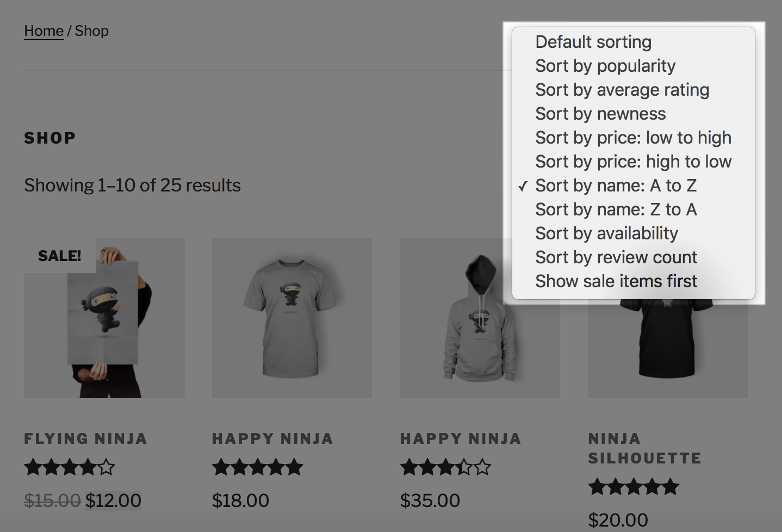
Task: Choose Sort by availability
Action: click(606, 233)
